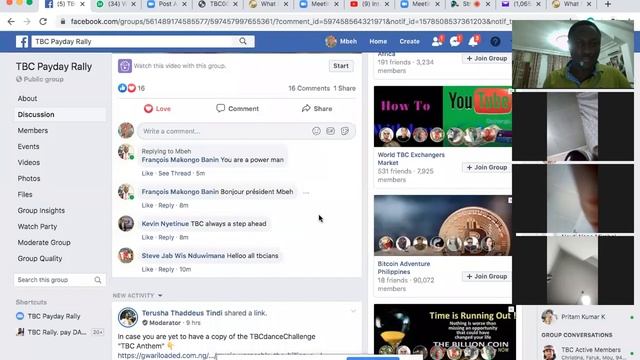Click Create in the top bar

(409, 41)
